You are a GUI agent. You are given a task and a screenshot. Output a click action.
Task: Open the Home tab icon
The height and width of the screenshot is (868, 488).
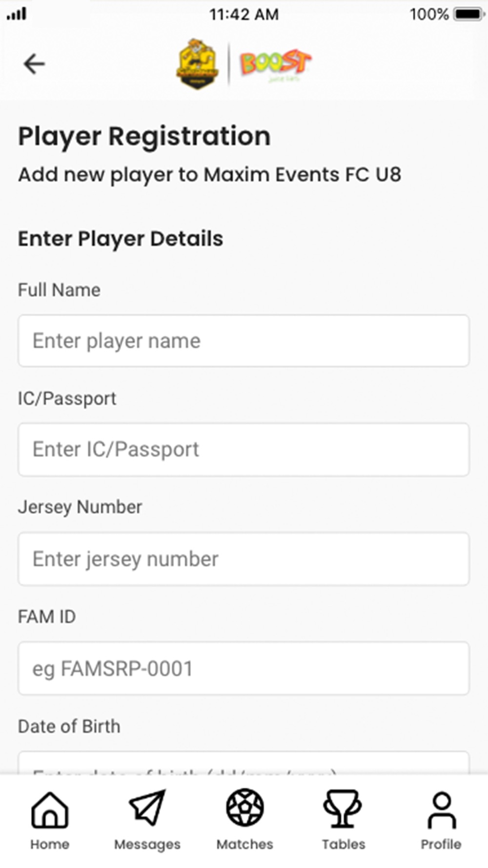coord(50,809)
